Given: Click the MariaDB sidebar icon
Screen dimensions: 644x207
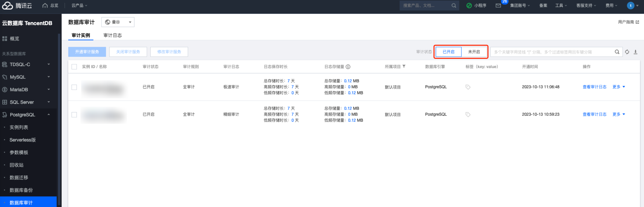Looking at the screenshot, I should point(4,90).
